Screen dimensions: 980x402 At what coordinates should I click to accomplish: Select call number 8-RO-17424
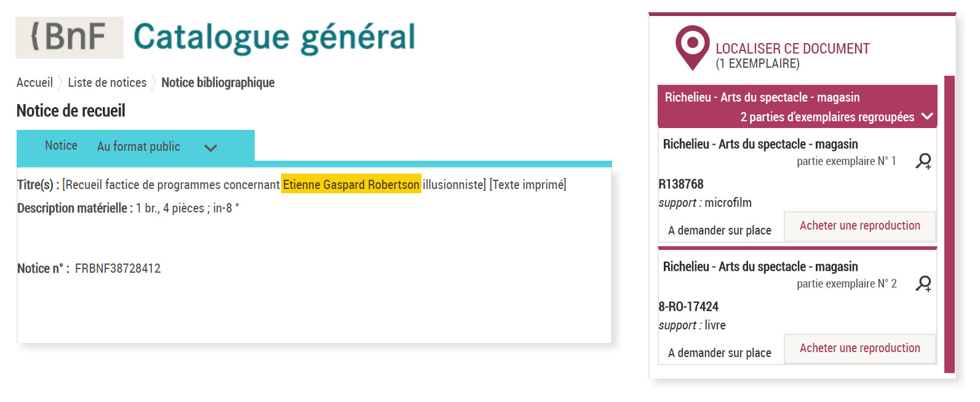[688, 307]
